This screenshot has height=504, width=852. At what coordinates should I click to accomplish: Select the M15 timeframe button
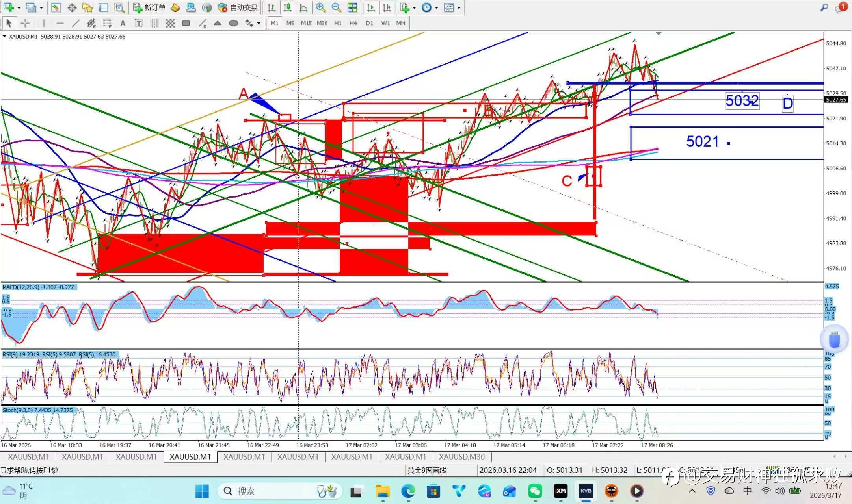pos(306,23)
